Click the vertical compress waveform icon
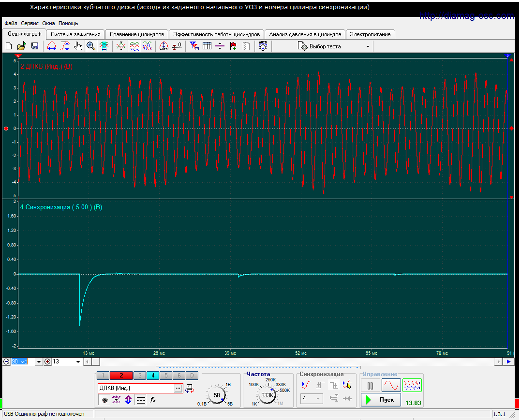This screenshot has width=521, height=420. (121, 46)
